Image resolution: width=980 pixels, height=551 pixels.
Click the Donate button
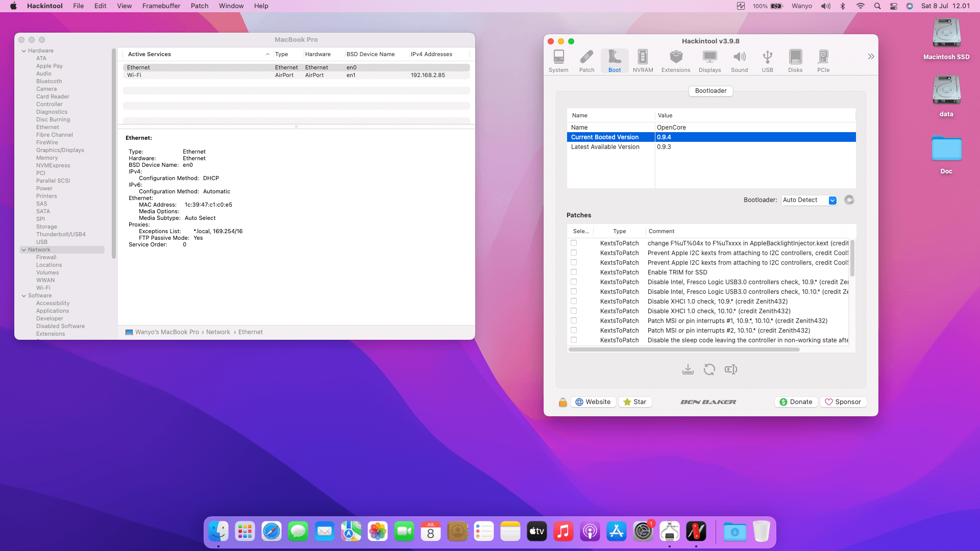coord(796,402)
